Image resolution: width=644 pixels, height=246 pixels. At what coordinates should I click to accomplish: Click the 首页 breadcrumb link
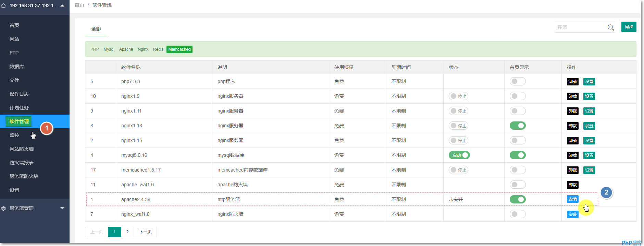[x=79, y=5]
